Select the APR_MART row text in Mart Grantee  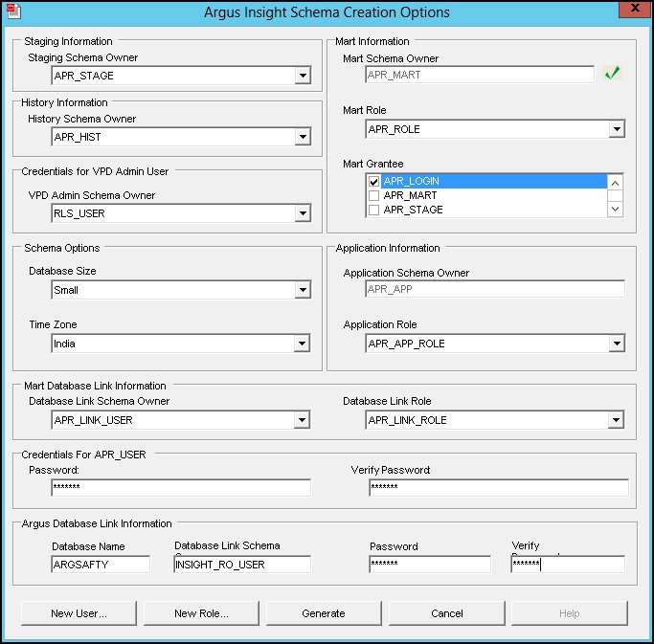[x=410, y=195]
